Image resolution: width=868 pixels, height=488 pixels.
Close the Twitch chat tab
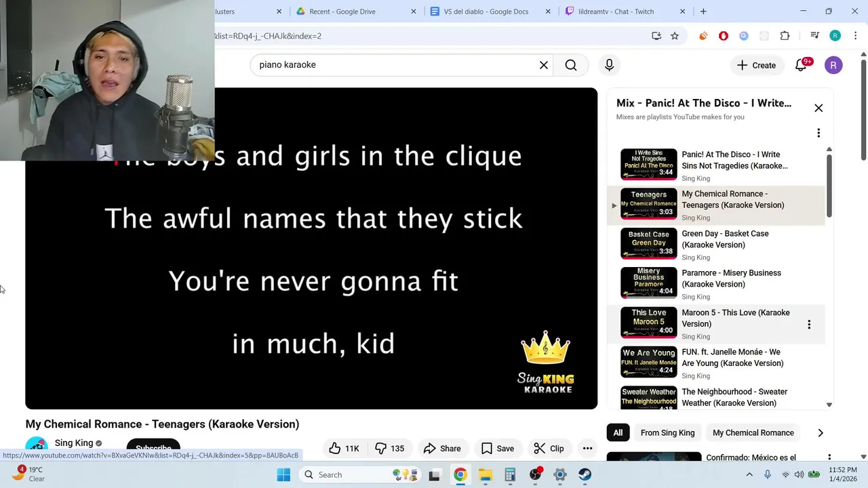[683, 12]
